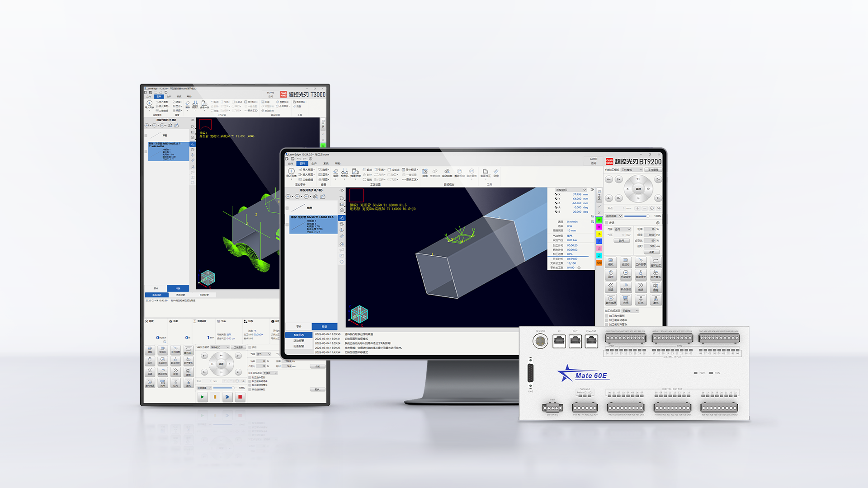Click Y+ jog arrow on BT9200 screen
868x488 pixels.
[638, 179]
